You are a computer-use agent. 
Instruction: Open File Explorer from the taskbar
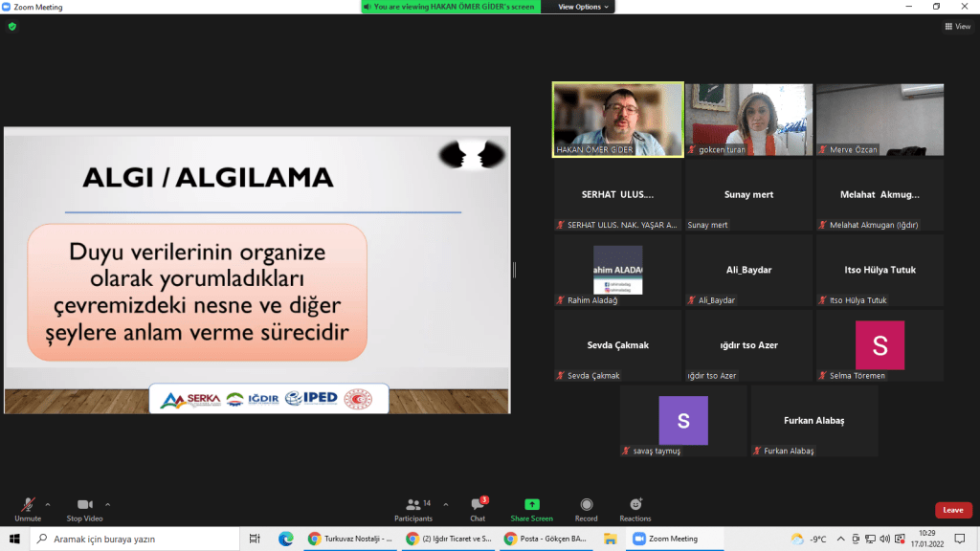click(610, 539)
